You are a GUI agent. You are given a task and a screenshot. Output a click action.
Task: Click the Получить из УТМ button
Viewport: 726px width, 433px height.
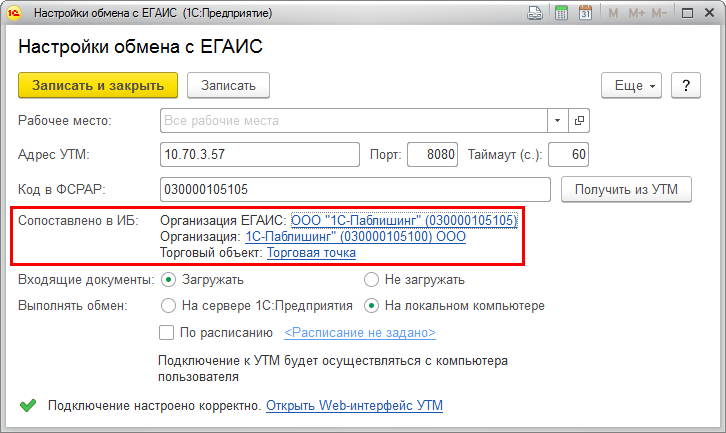point(626,189)
